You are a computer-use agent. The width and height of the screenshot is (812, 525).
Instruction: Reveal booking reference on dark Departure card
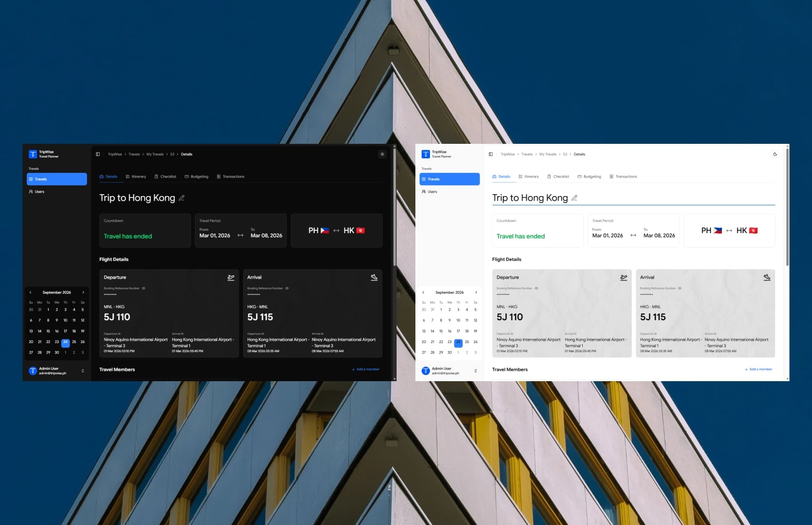(x=143, y=288)
